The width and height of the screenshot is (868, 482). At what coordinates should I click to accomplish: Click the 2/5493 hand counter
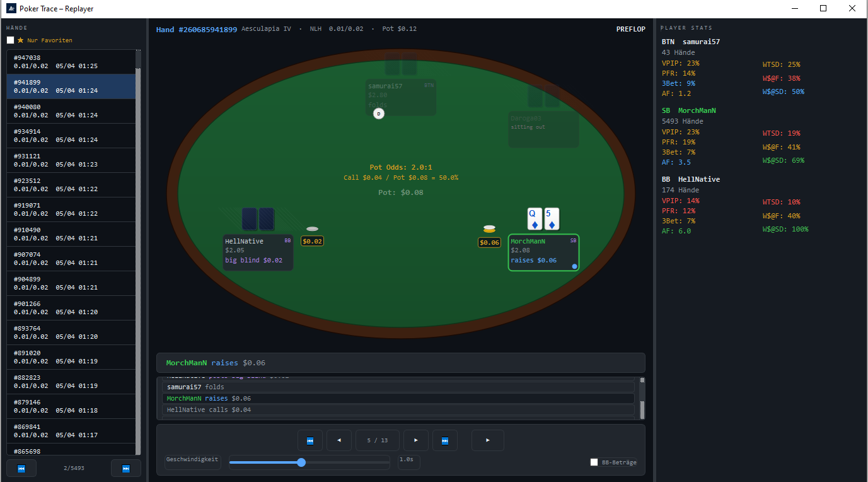coord(74,468)
